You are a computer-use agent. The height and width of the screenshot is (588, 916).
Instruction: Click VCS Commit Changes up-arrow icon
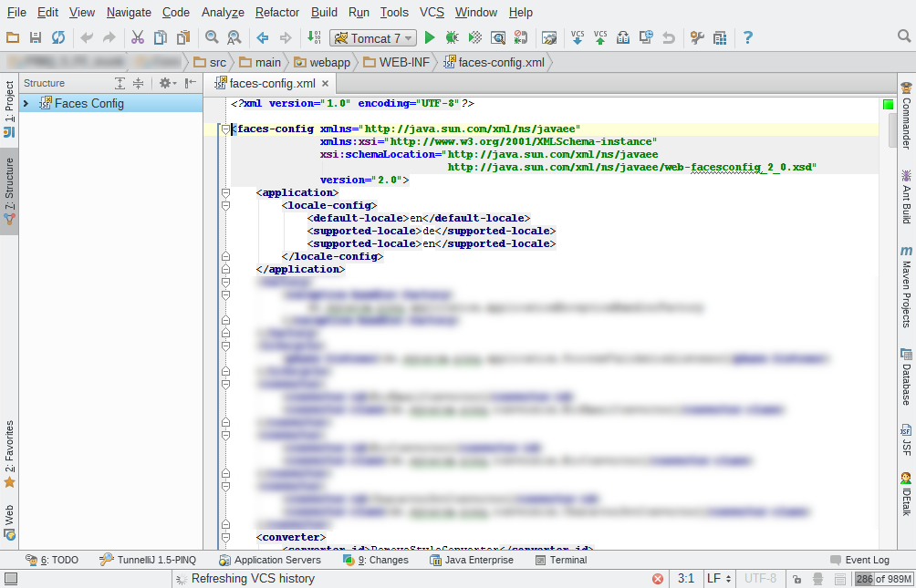click(x=600, y=38)
